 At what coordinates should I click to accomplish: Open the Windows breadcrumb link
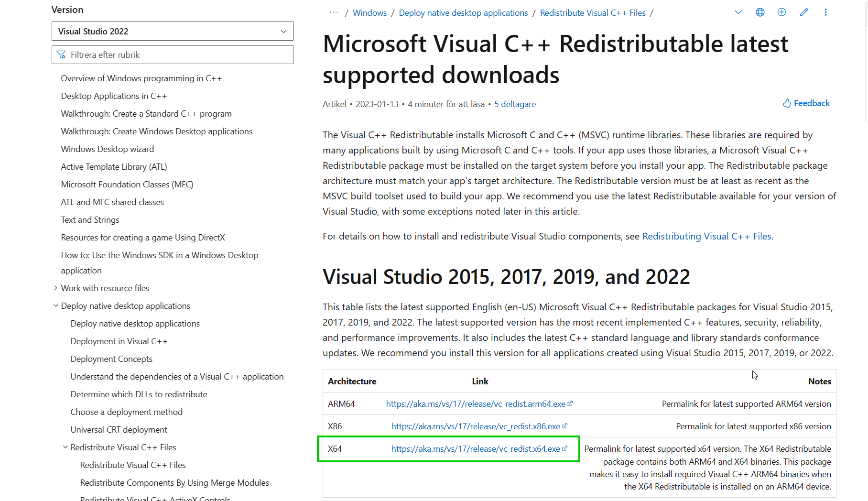point(369,13)
